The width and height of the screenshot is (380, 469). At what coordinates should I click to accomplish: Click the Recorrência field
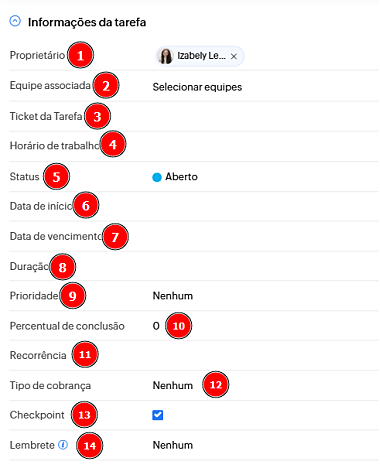265,355
